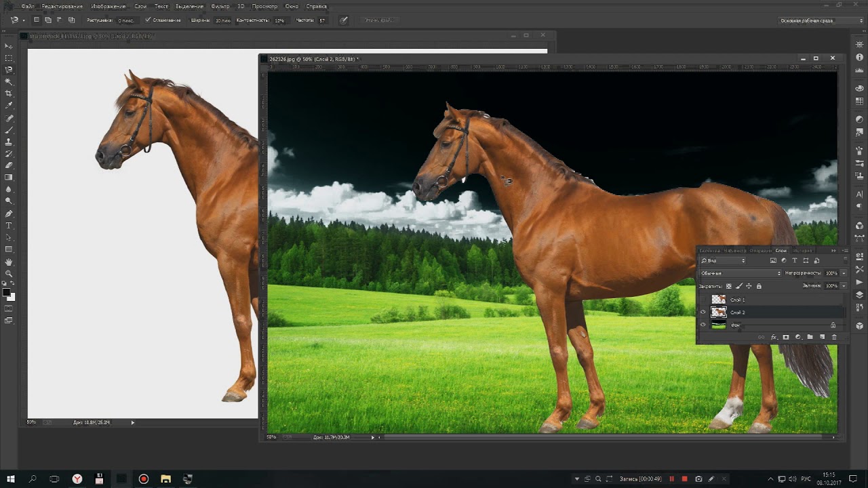Select the Crop tool
The width and height of the screenshot is (868, 488).
pos(9,93)
